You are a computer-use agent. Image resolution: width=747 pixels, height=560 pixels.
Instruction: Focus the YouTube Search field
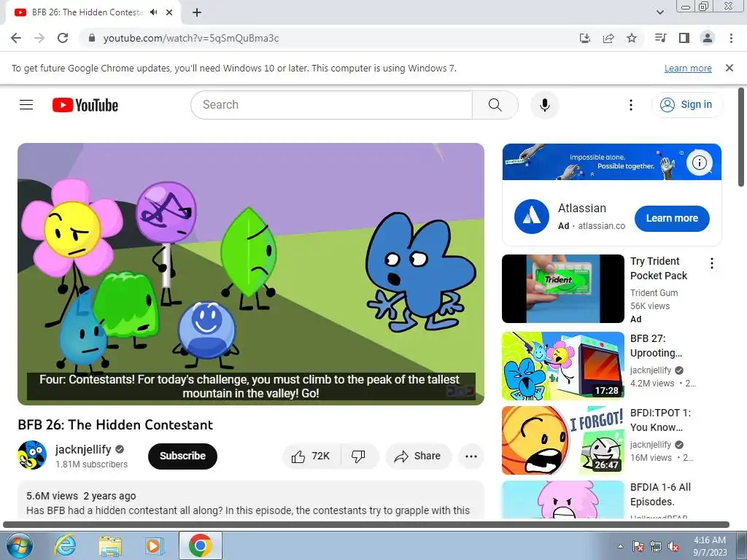pos(332,105)
